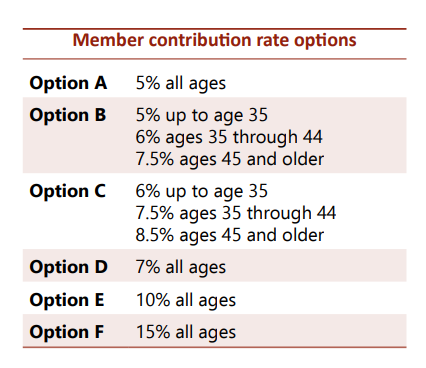426x368 pixels.
Task: Select the Option D label
Action: (69, 267)
